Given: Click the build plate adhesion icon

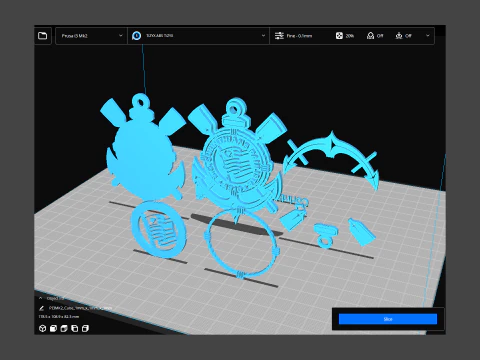Looking at the screenshot, I should 399,36.
